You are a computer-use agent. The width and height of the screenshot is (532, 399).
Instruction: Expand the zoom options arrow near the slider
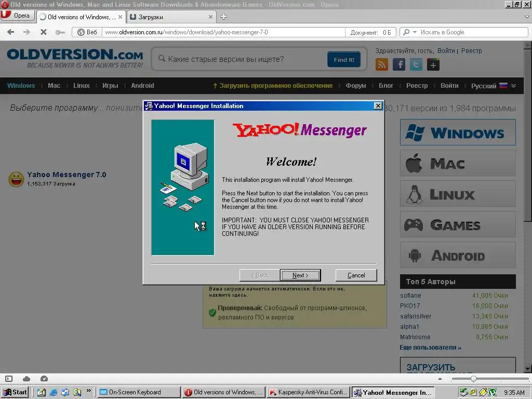tap(440, 379)
